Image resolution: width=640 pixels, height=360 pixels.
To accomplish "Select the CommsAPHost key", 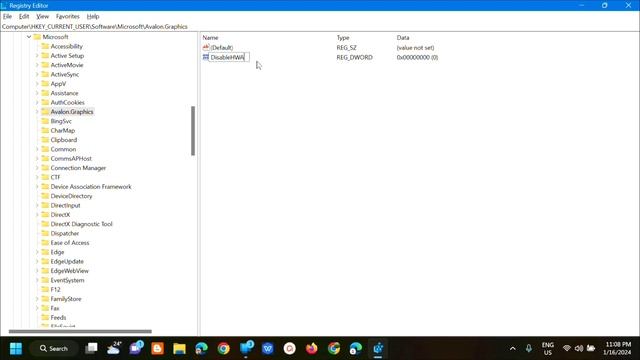I will click(x=71, y=158).
